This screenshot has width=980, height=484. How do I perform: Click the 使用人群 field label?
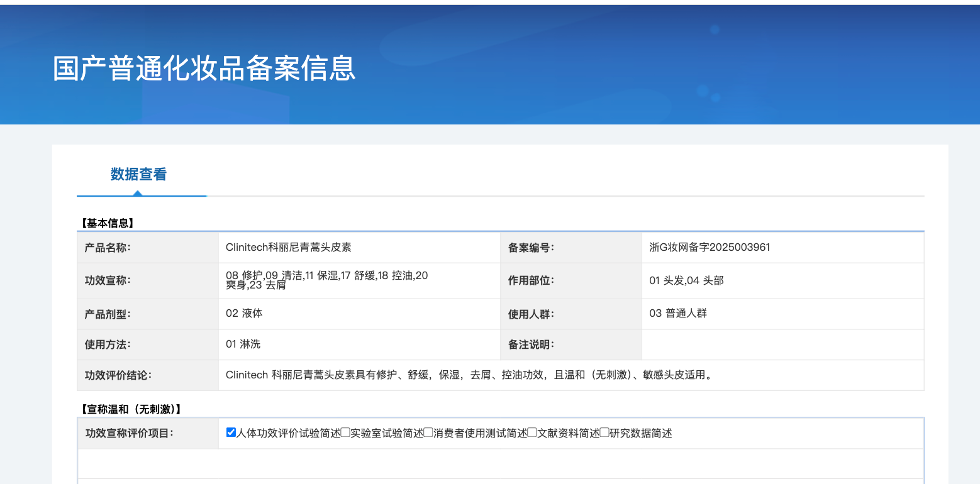532,313
